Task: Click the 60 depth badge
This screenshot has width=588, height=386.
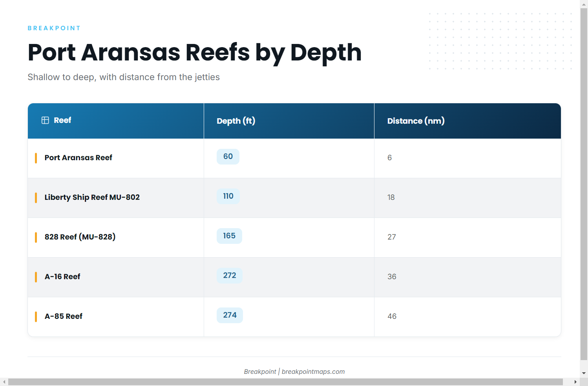Action: (228, 157)
